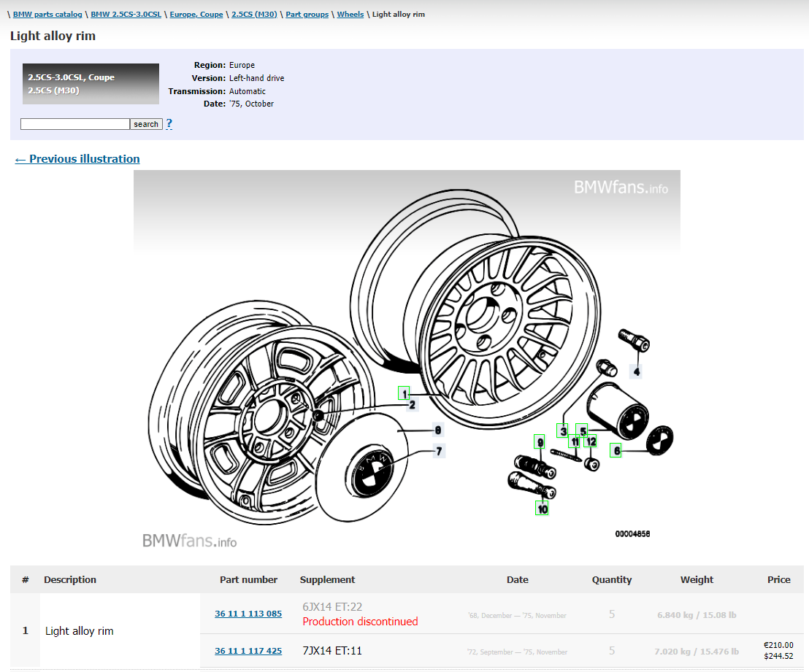The width and height of the screenshot is (809, 672).
Task: Navigate to 2.5CS (M30) breadcrumb
Action: pos(254,15)
